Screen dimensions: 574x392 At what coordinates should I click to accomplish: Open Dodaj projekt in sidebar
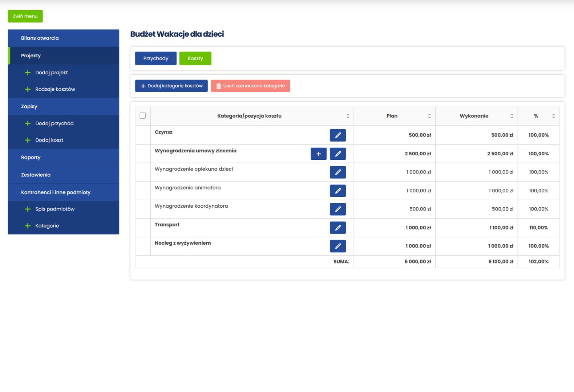tap(51, 73)
